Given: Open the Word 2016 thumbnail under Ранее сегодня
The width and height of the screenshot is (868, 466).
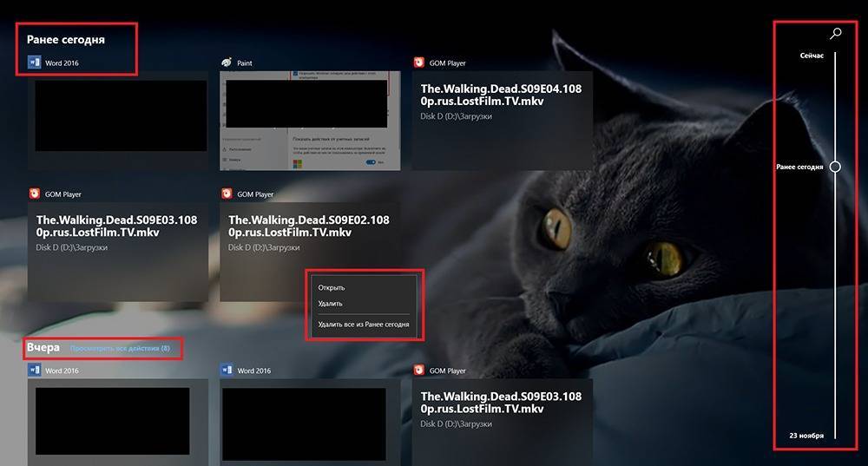Looking at the screenshot, I should [x=120, y=117].
